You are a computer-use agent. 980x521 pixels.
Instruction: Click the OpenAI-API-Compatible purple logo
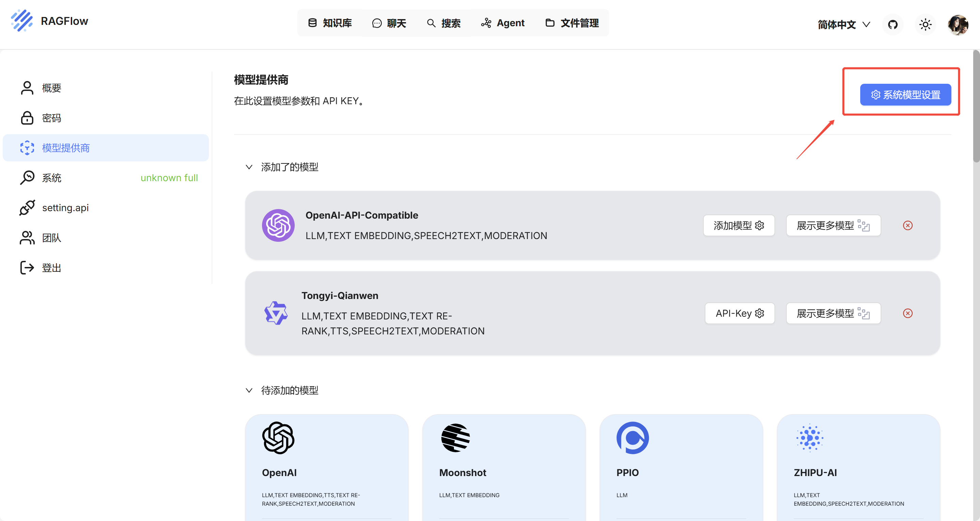[x=278, y=225]
